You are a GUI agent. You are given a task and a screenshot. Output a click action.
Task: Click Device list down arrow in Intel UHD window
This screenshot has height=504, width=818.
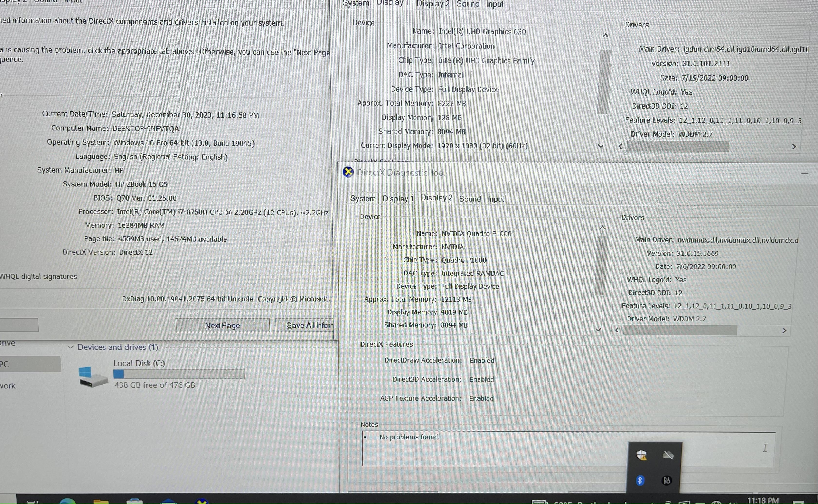[601, 146]
